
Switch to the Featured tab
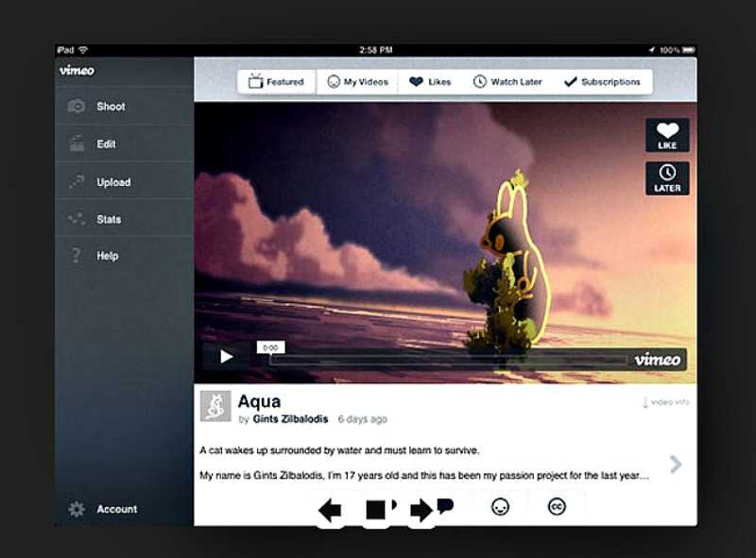click(276, 82)
